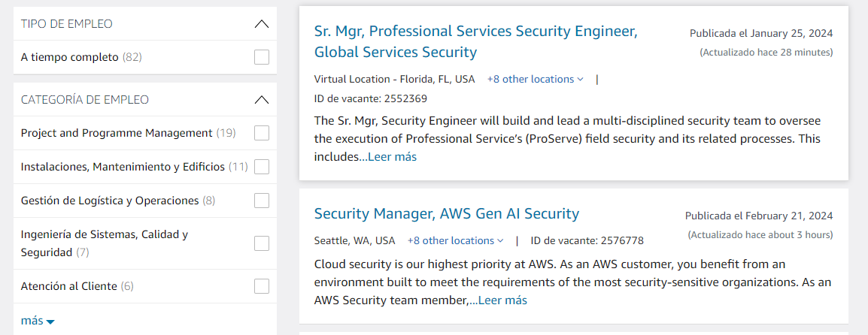Select Gestión de Logística y Operaciones checkbox
The height and width of the screenshot is (335, 868).
pyautogui.click(x=262, y=201)
